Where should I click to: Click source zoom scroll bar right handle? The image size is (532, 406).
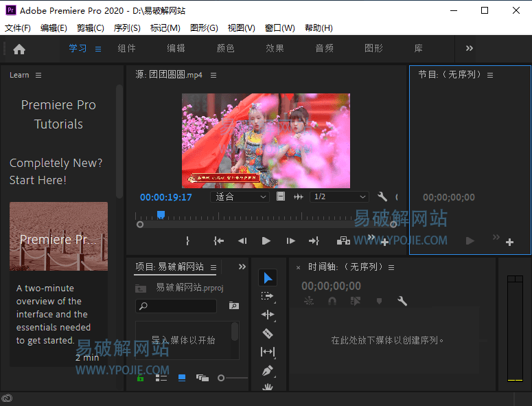[x=393, y=225]
